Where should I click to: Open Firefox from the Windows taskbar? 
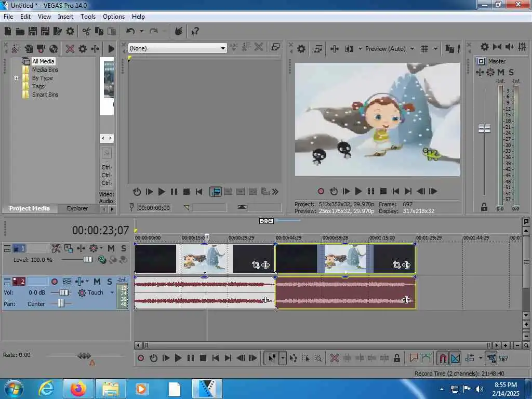[x=78, y=389]
